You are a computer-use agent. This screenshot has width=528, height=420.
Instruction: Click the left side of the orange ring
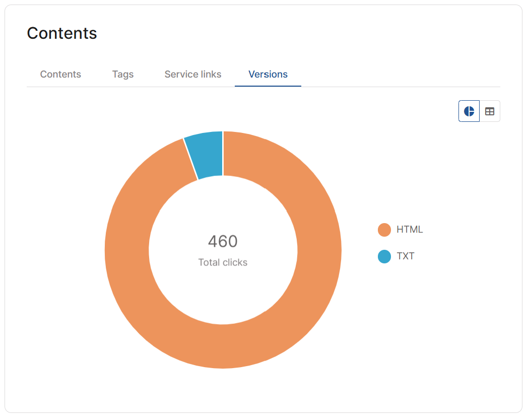127,250
